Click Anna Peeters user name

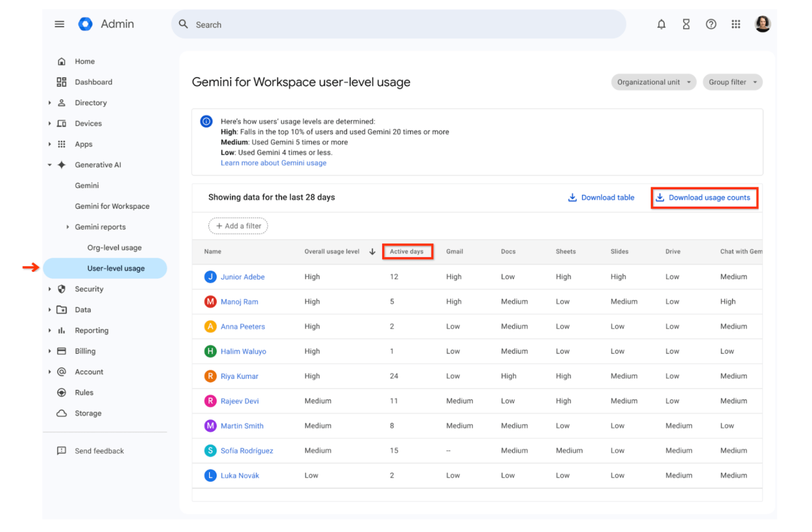click(243, 326)
